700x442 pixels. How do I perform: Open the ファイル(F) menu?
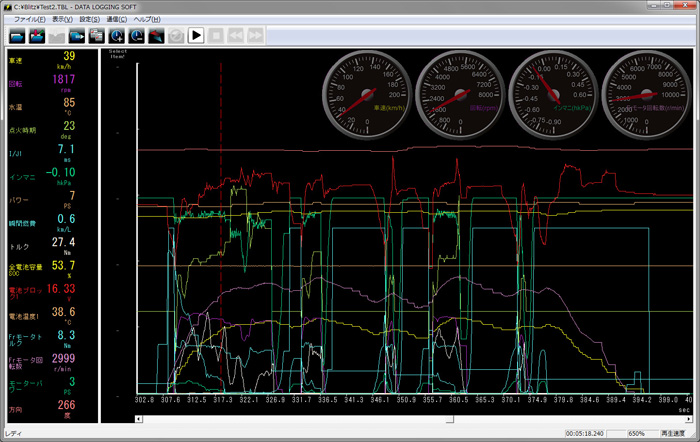tap(29, 19)
